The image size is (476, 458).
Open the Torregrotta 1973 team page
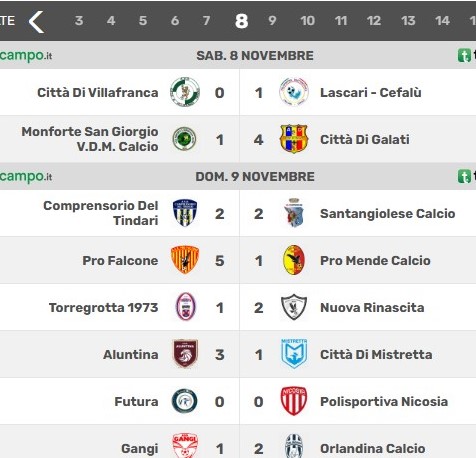coord(104,308)
